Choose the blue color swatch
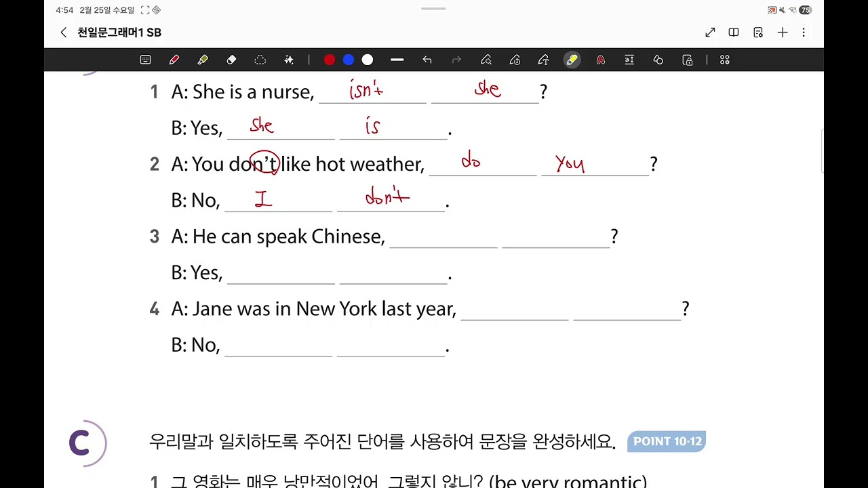This screenshot has height=488, width=868. click(349, 60)
